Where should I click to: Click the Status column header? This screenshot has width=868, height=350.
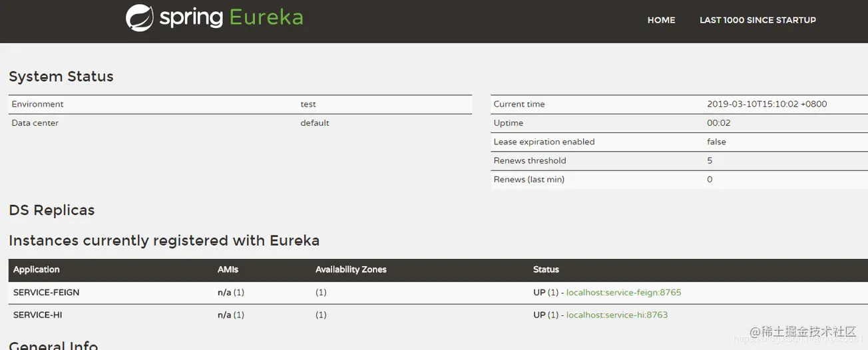pos(546,269)
